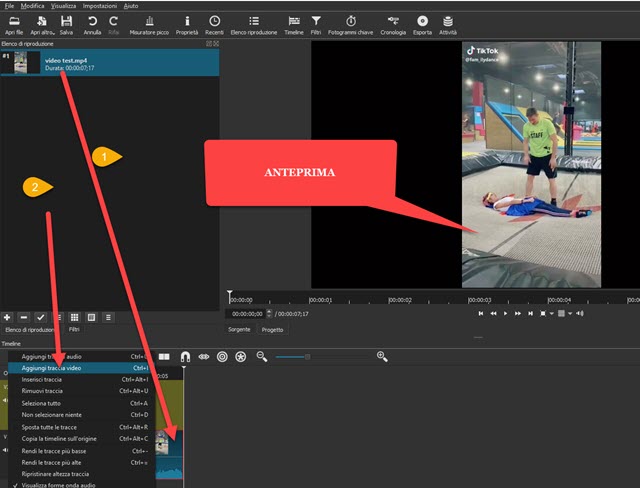The width and height of the screenshot is (640, 488).
Task: Toggle the player grid overlay icon
Action: tap(561, 313)
